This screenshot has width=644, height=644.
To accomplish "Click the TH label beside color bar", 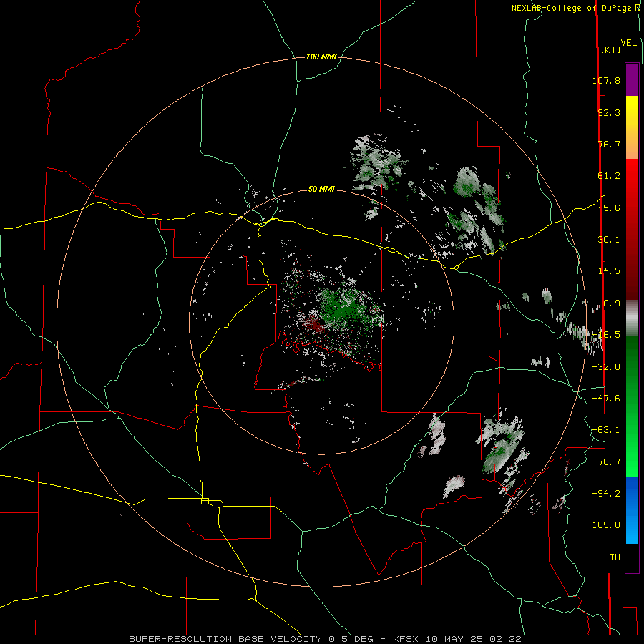I will tap(615, 557).
